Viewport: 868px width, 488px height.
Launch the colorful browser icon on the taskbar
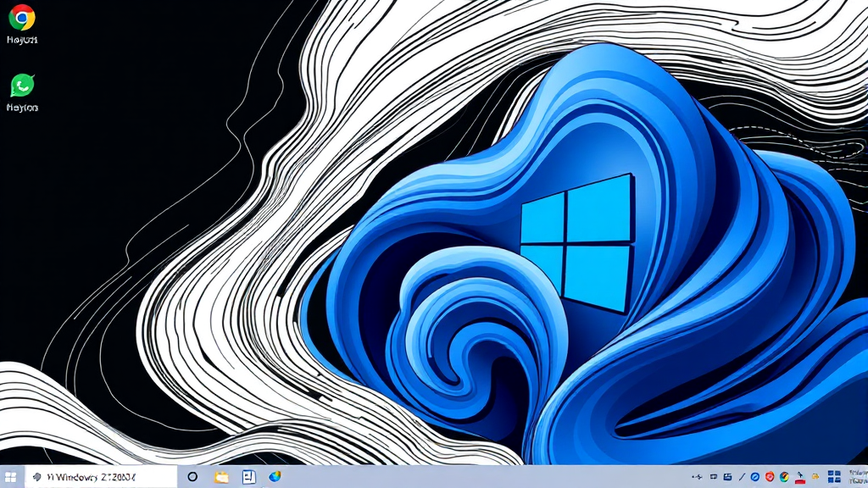(275, 477)
